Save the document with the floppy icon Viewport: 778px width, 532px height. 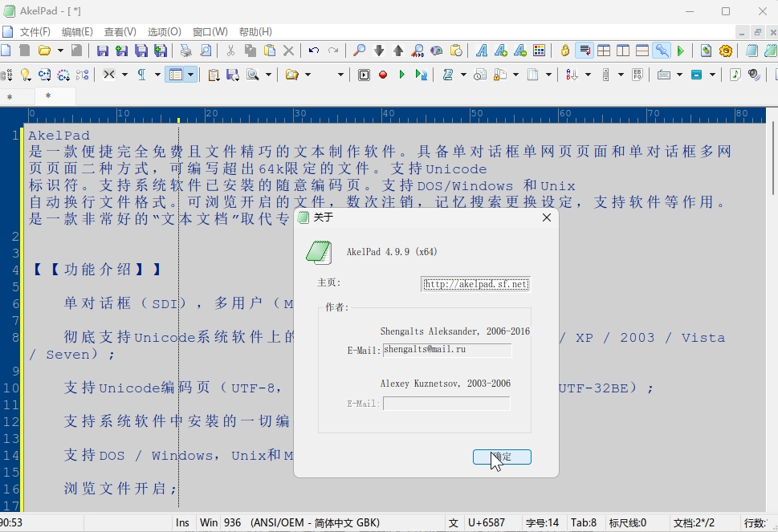[x=102, y=50]
